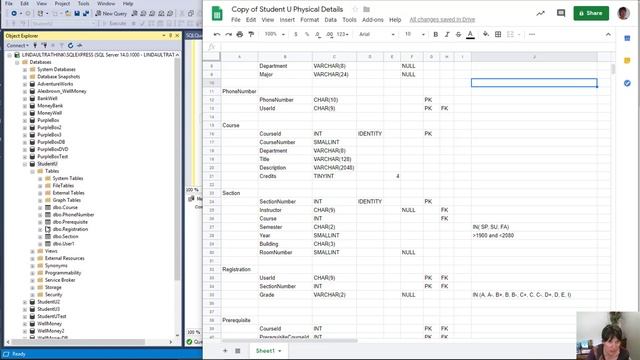Viewport: 640px width, 360px height.
Task: Open the activity trend icon beside comments
Action: [x=540, y=13]
